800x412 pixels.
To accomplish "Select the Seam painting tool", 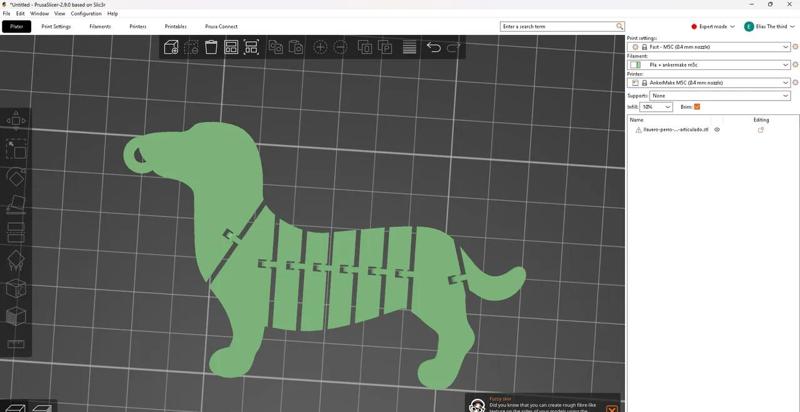I will (16, 289).
